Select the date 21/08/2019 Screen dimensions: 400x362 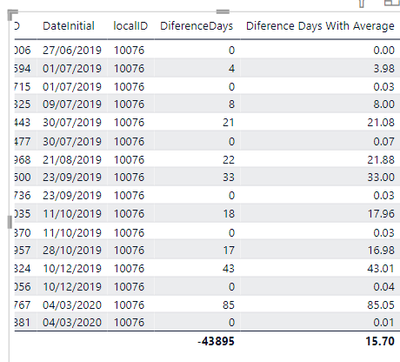click(x=72, y=160)
